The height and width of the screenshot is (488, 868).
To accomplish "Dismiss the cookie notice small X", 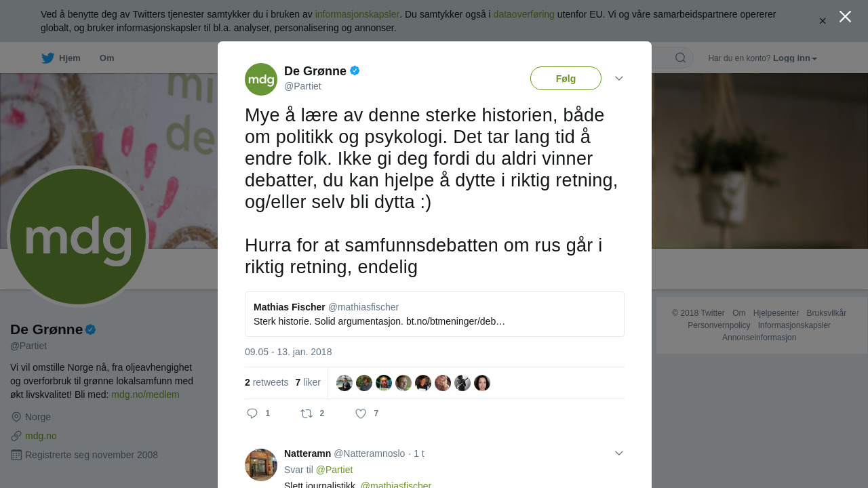I will click(823, 21).
